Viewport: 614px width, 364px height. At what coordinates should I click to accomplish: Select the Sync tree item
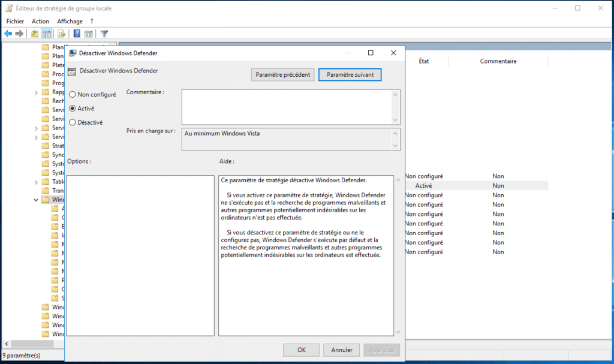(58, 155)
